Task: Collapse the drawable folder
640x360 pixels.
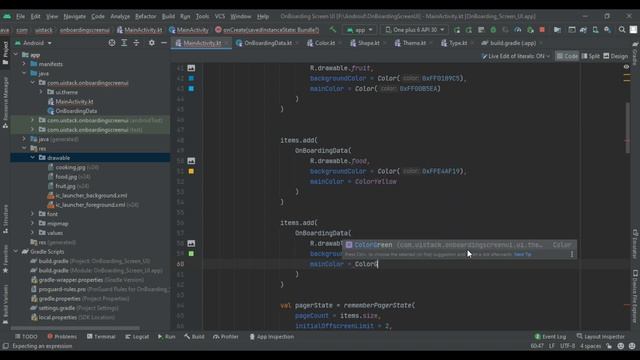Action: 33,158
